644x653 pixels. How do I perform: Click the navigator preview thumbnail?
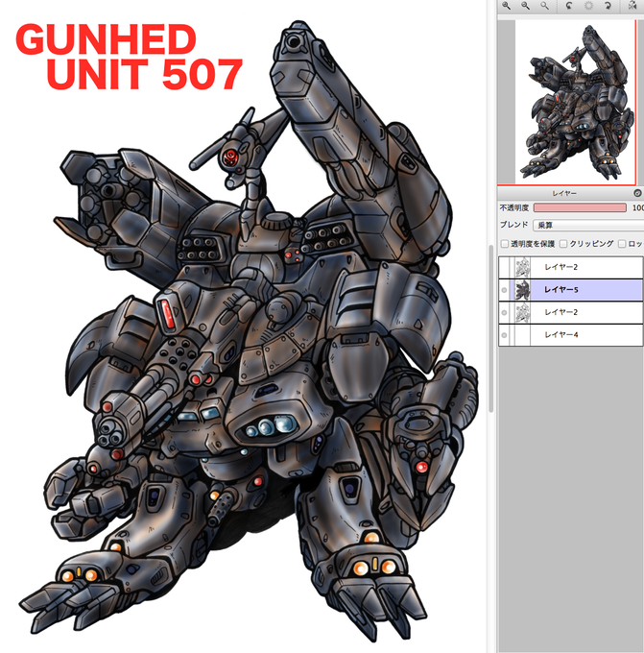[x=575, y=102]
